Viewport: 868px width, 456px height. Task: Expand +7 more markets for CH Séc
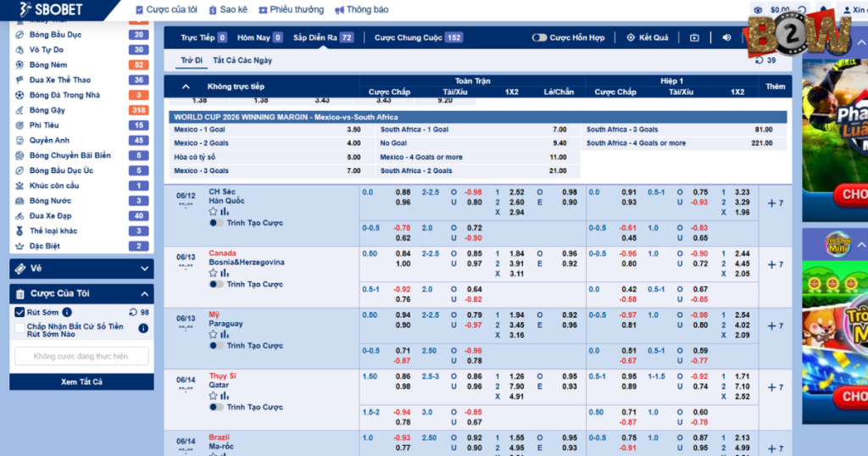pyautogui.click(x=775, y=203)
